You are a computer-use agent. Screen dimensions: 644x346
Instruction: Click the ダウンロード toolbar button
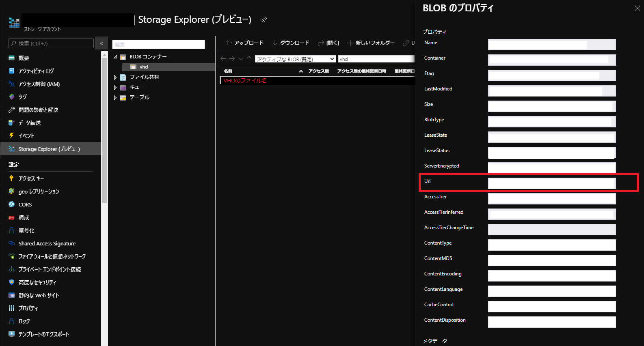[291, 43]
